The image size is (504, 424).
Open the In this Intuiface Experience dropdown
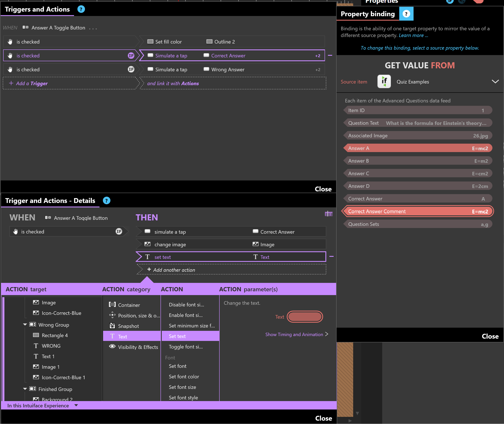(x=76, y=405)
